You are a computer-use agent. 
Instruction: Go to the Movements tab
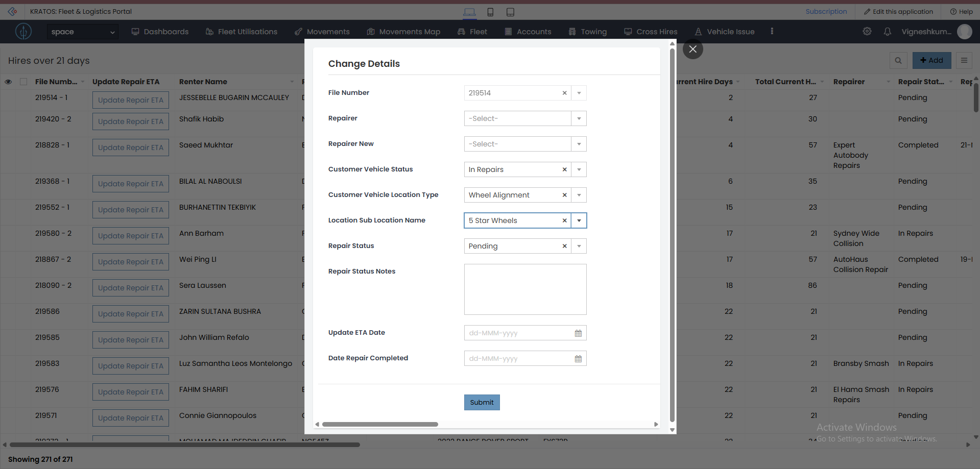322,32
